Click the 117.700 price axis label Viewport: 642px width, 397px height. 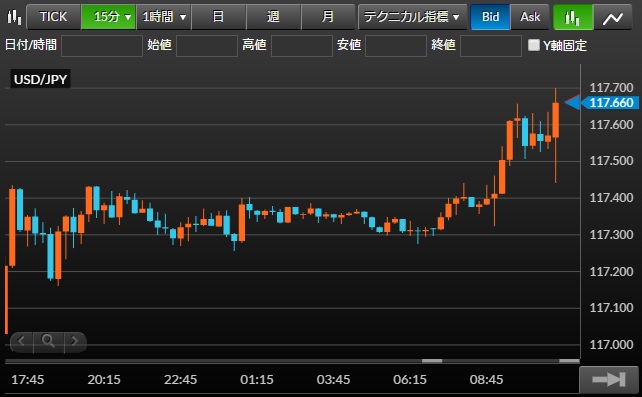click(x=611, y=88)
